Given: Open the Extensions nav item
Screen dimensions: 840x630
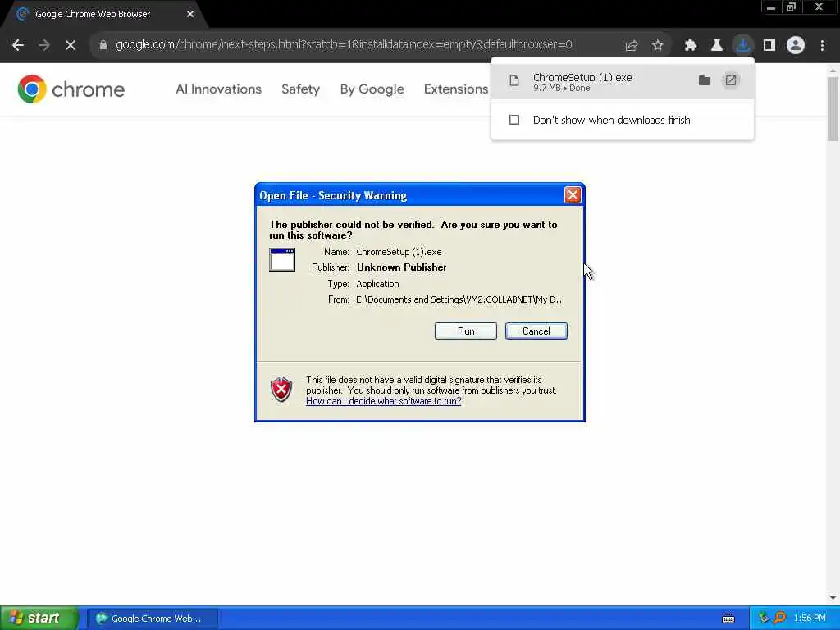Looking at the screenshot, I should [456, 89].
